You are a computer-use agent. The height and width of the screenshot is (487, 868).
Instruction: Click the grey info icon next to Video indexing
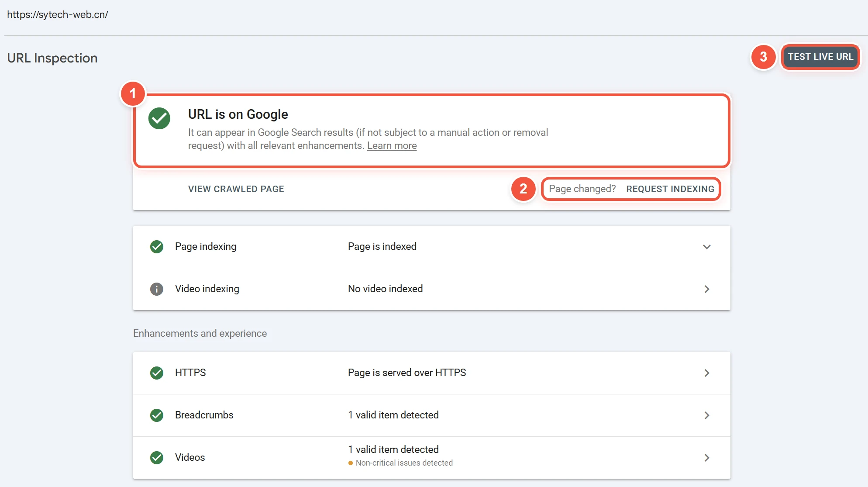157,289
